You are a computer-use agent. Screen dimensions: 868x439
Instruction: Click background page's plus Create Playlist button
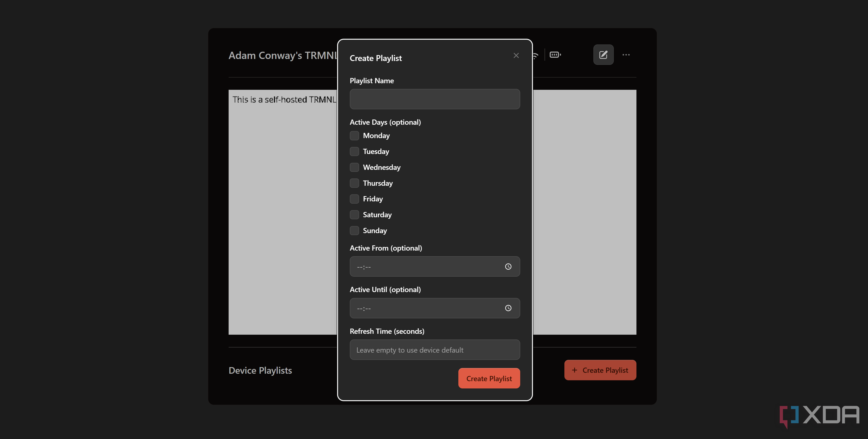click(x=600, y=370)
